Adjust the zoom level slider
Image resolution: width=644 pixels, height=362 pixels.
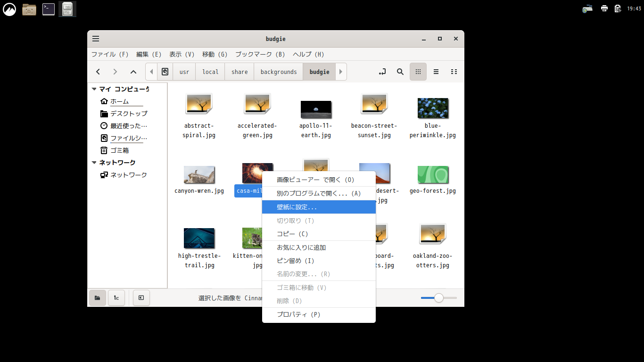(439, 298)
